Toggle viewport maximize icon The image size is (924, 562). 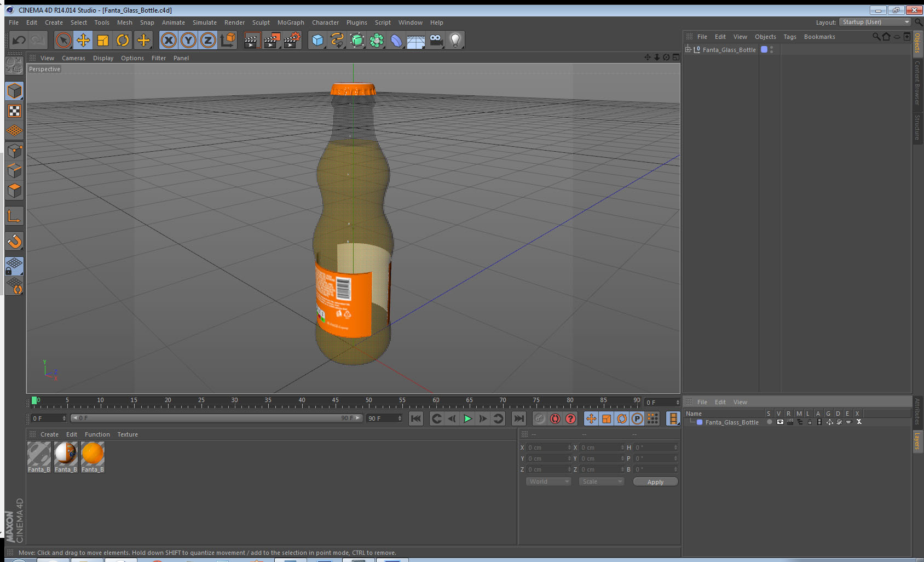point(676,57)
